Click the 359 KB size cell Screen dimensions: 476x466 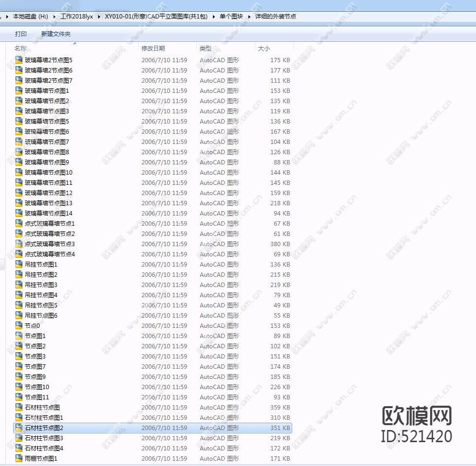[x=280, y=407]
